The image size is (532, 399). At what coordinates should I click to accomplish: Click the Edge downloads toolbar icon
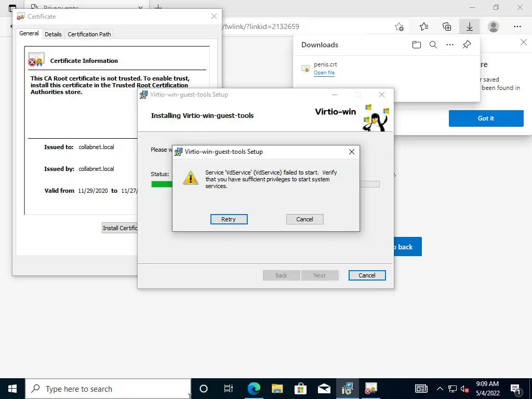[x=469, y=26]
